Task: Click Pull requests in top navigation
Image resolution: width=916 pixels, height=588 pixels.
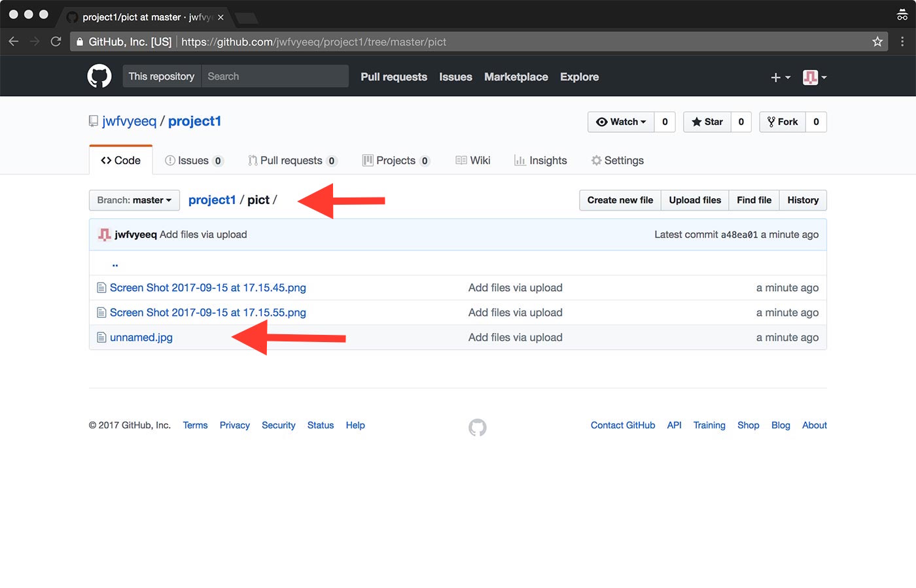Action: pos(394,77)
